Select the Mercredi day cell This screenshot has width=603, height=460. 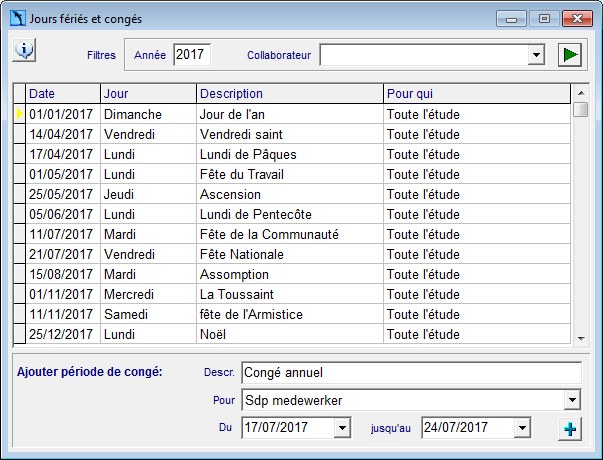click(148, 294)
